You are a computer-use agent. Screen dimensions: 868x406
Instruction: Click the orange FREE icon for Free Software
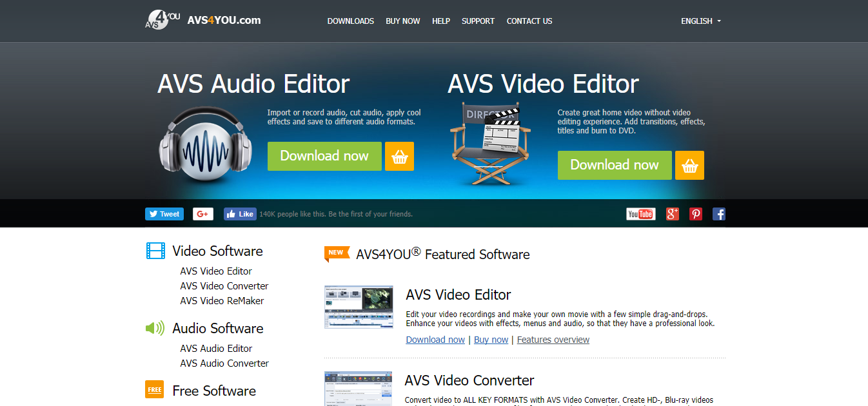[154, 389]
